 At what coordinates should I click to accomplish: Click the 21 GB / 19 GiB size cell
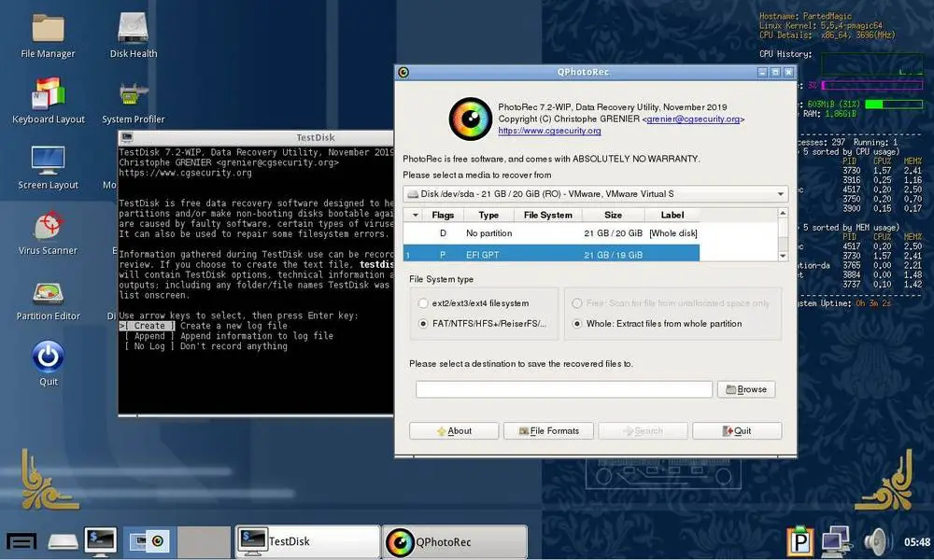613,255
